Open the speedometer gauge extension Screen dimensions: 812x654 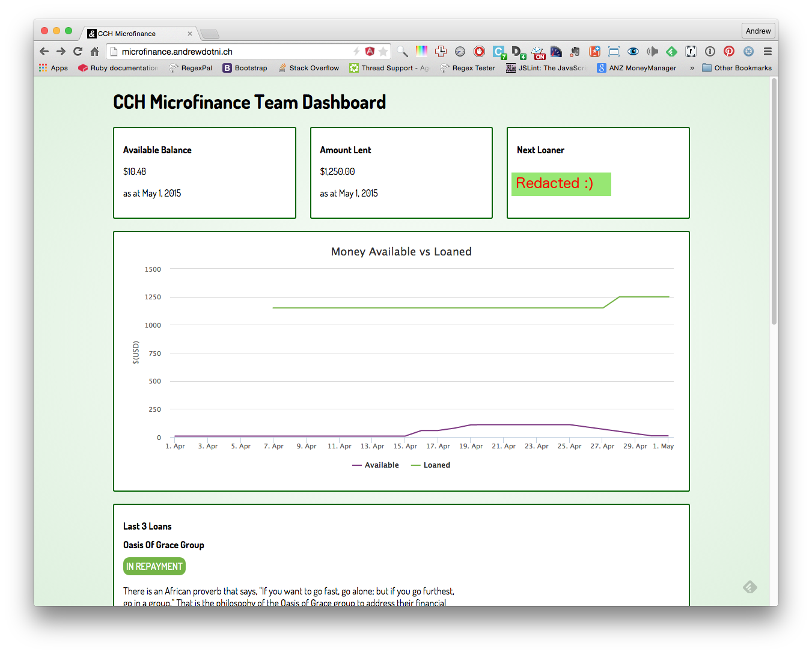pyautogui.click(x=556, y=52)
